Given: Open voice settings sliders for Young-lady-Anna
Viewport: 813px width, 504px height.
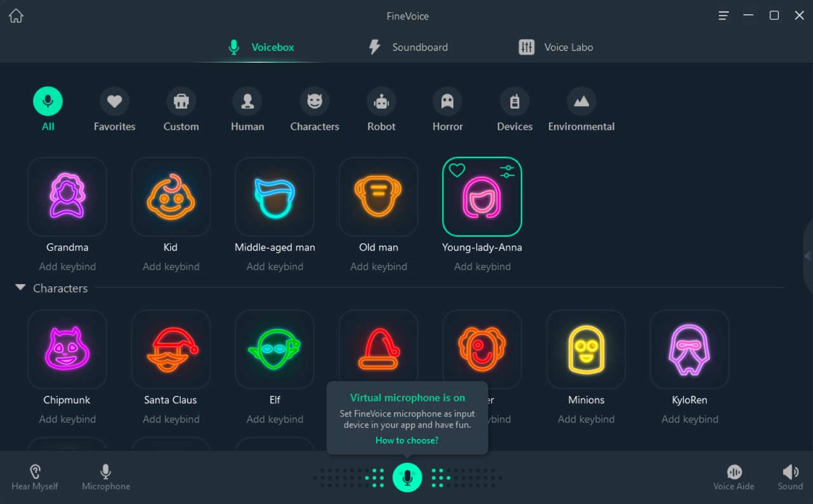Looking at the screenshot, I should coord(507,171).
